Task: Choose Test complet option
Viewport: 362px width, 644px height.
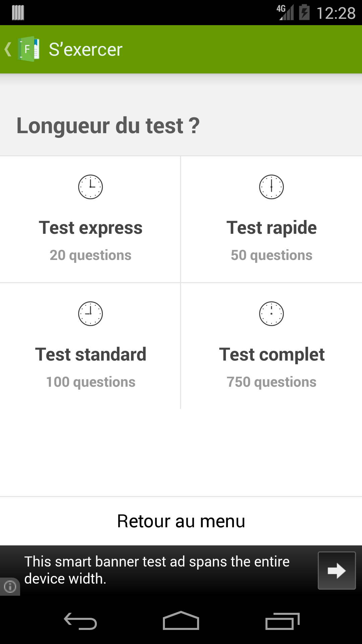Action: 271,346
